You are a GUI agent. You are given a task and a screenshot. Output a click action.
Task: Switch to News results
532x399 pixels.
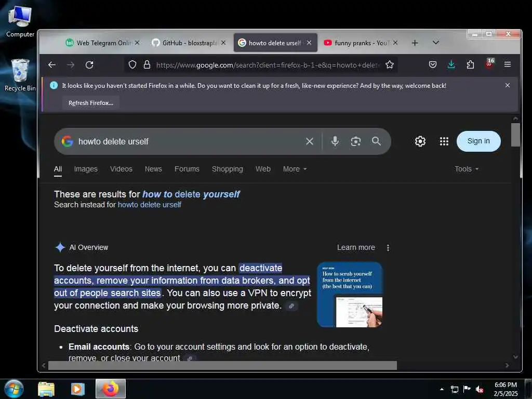coord(153,169)
